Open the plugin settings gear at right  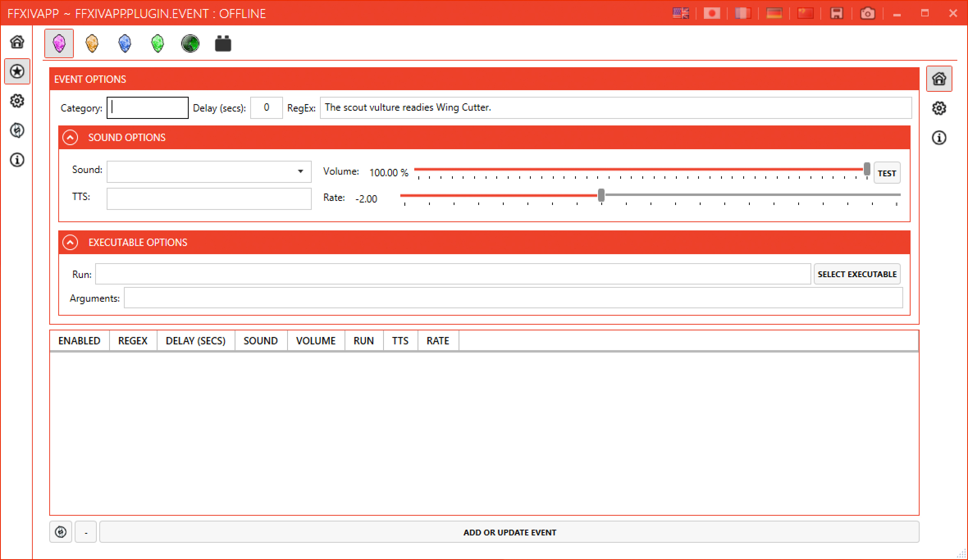[x=939, y=108]
